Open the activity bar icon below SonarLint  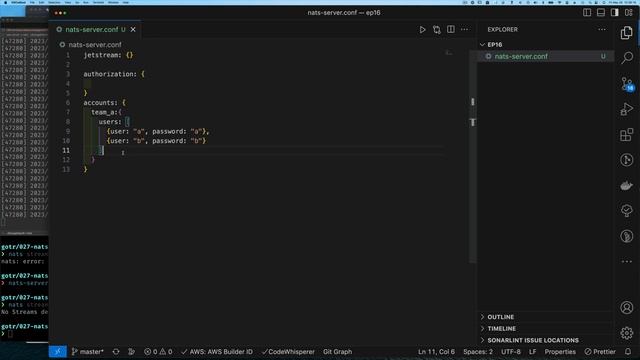pyautogui.click(x=627, y=236)
